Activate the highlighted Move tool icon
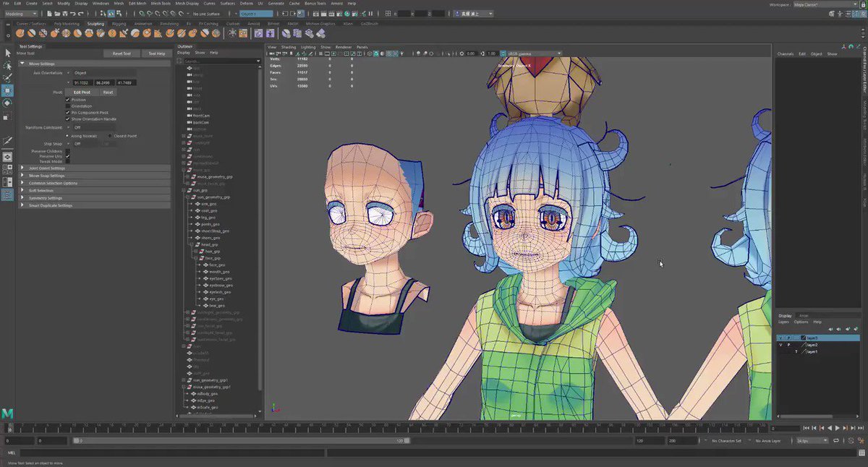 [7, 90]
